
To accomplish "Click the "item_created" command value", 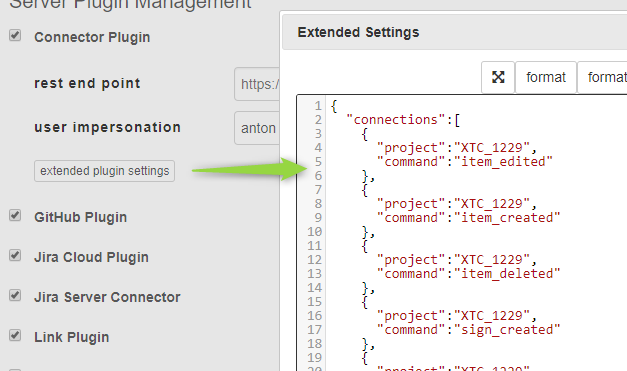I will [507, 217].
